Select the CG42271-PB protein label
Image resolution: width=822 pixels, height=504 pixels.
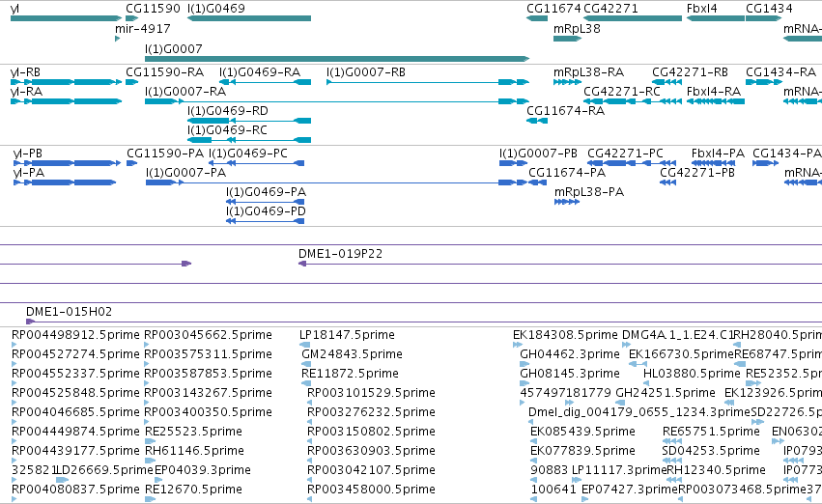(x=697, y=173)
